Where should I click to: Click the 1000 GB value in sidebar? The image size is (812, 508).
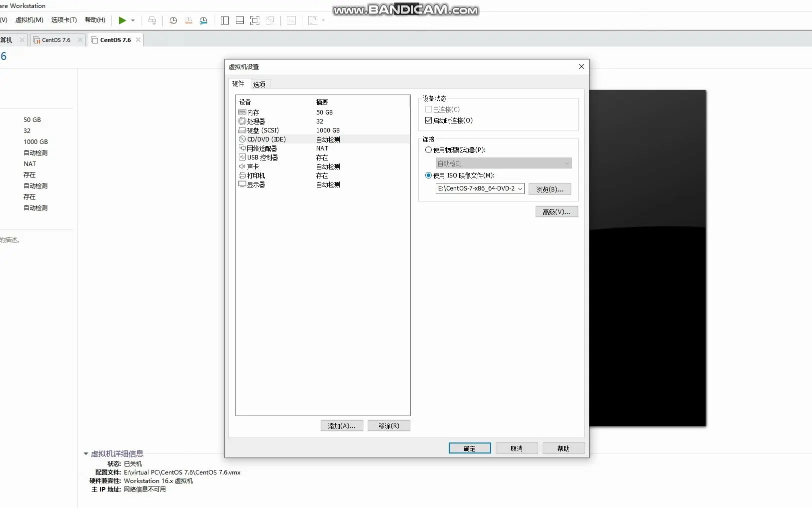pyautogui.click(x=35, y=142)
